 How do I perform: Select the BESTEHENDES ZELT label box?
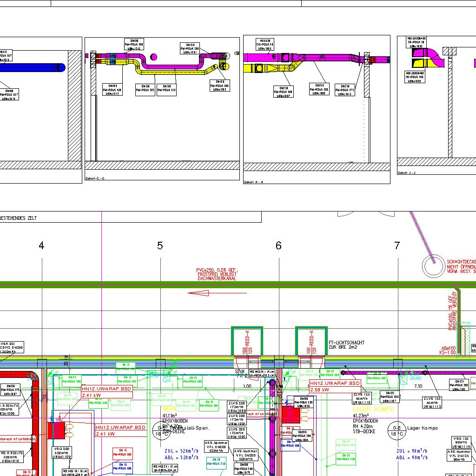click(130, 218)
